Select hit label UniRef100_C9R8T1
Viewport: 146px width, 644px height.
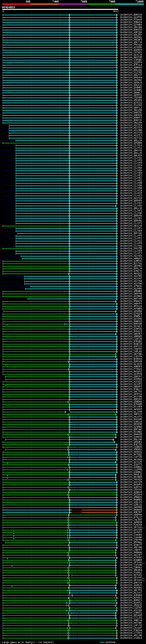(131, 613)
